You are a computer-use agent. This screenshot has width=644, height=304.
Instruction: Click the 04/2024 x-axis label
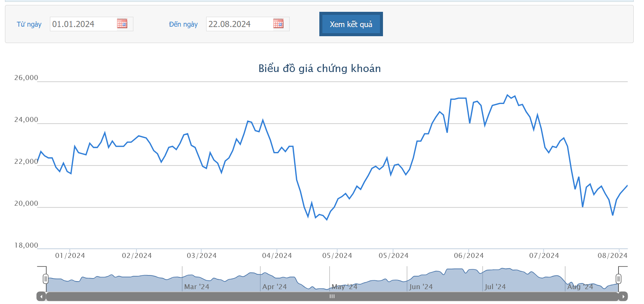[277, 256]
